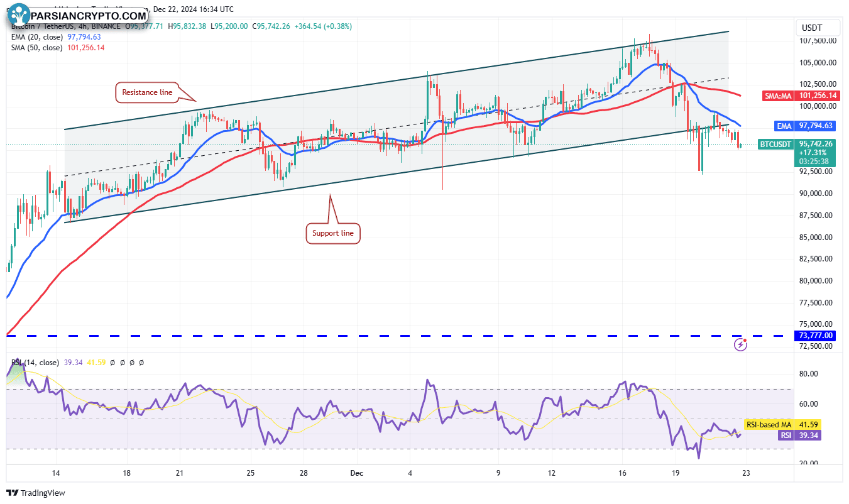Screen dimensions: 849x504
Task: Click the 80.00 RSI axis label
Action: point(808,374)
